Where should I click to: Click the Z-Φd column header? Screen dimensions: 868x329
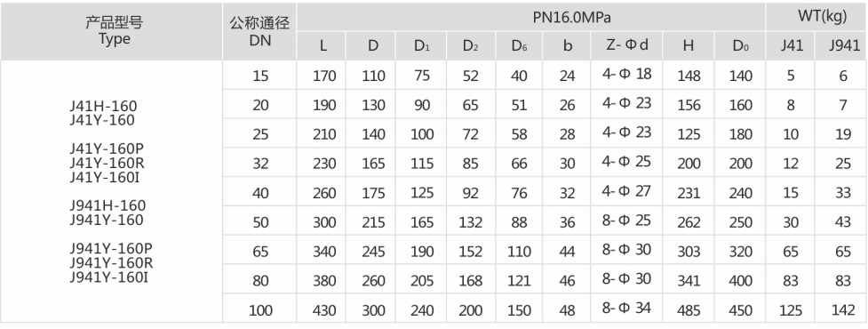click(626, 45)
